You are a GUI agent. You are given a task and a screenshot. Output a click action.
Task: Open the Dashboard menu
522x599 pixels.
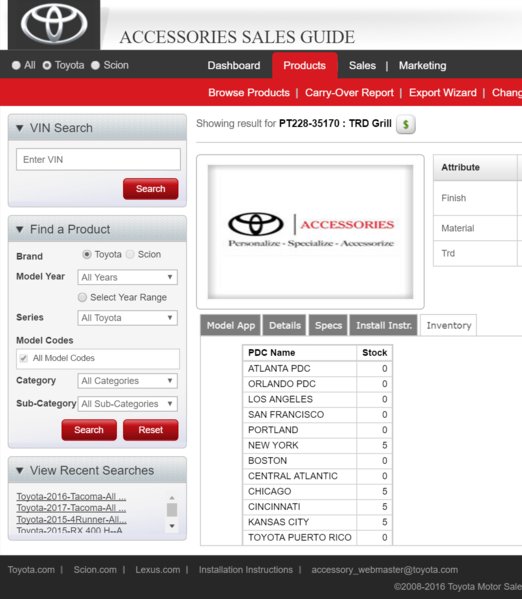[x=234, y=66]
